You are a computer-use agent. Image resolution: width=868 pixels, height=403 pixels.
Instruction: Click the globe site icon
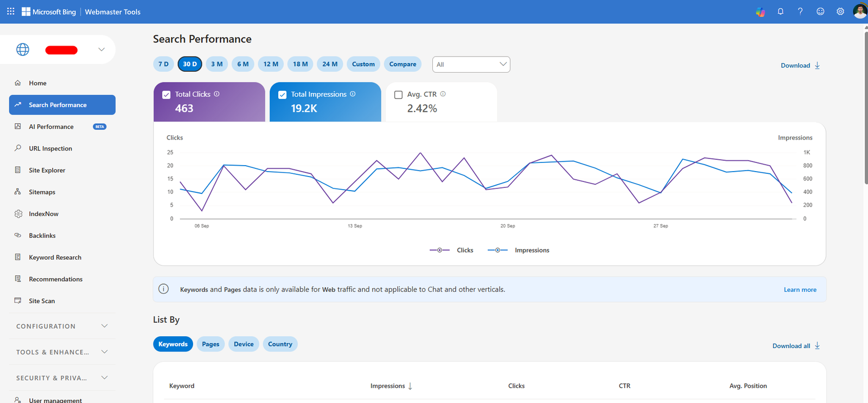click(x=23, y=49)
